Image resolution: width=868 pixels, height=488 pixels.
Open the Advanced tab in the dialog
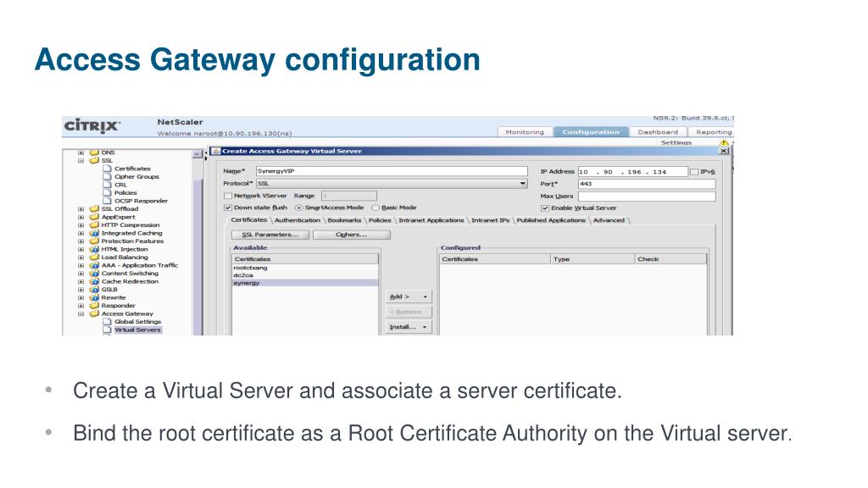pos(609,220)
